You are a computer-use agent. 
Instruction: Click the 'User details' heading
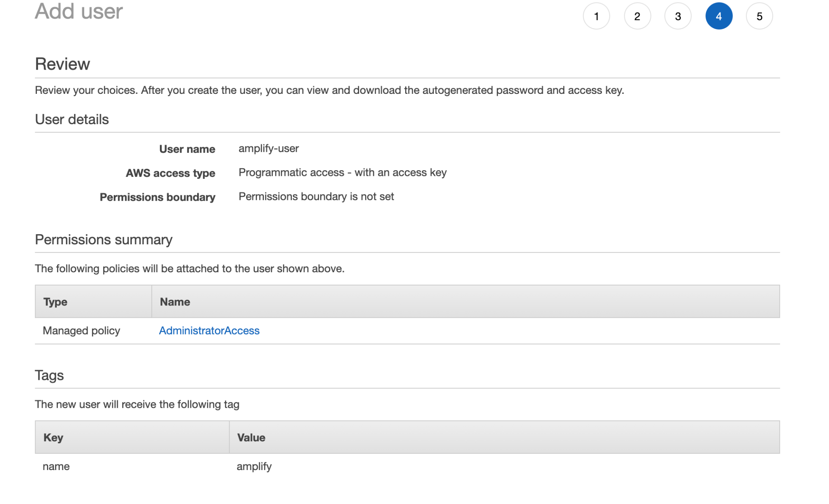(x=72, y=119)
